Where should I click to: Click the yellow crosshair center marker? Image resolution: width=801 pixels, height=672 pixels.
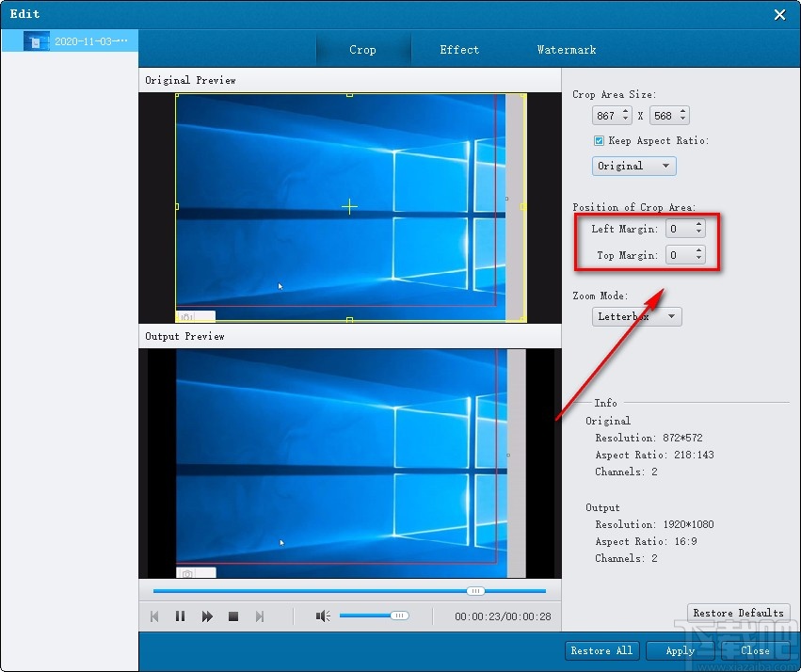click(x=349, y=207)
